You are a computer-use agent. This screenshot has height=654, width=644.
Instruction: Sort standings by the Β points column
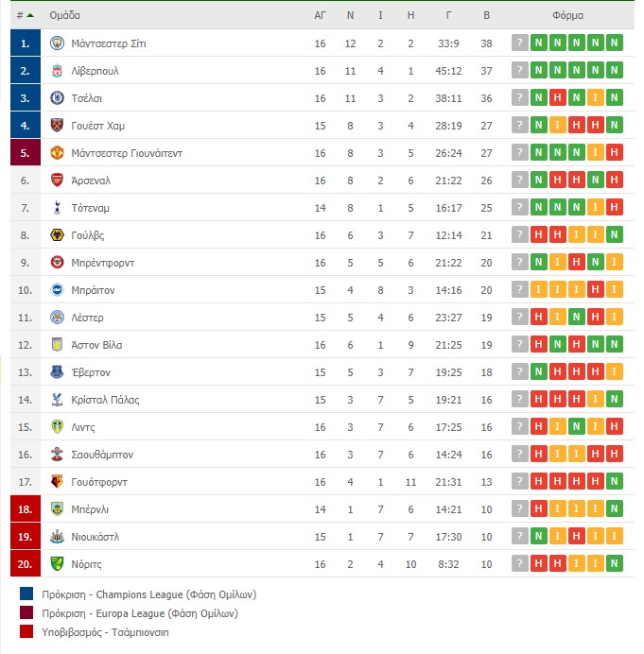486,15
